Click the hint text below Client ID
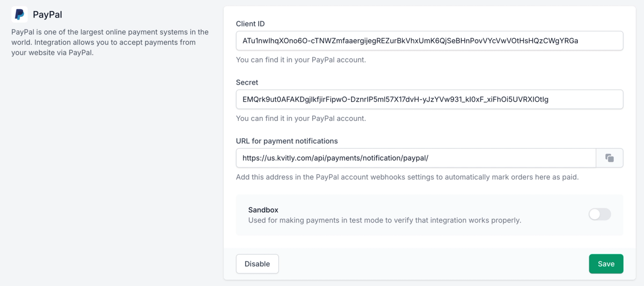Screen dimensions: 644x286 point(301,60)
